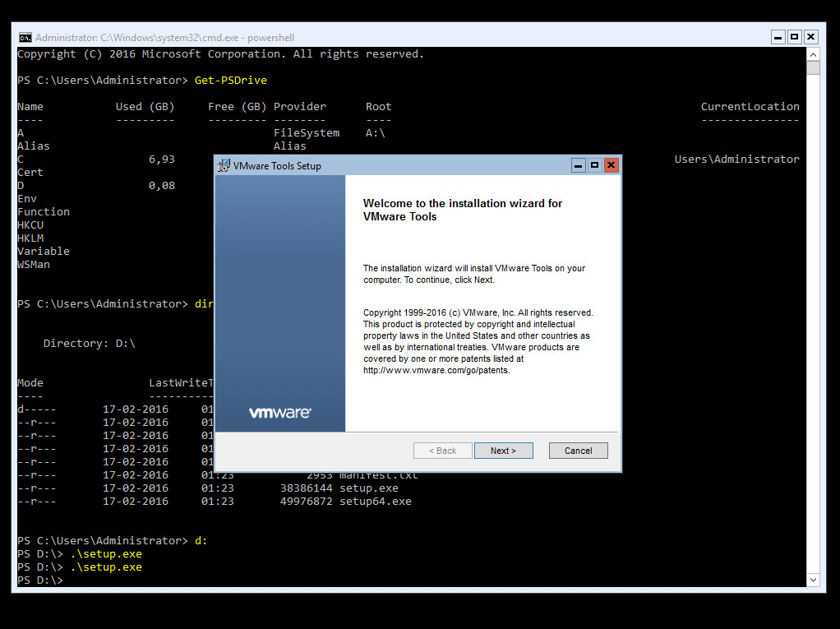Minimize the VMware Tools Setup dialog
The image size is (840, 629).
click(x=578, y=165)
